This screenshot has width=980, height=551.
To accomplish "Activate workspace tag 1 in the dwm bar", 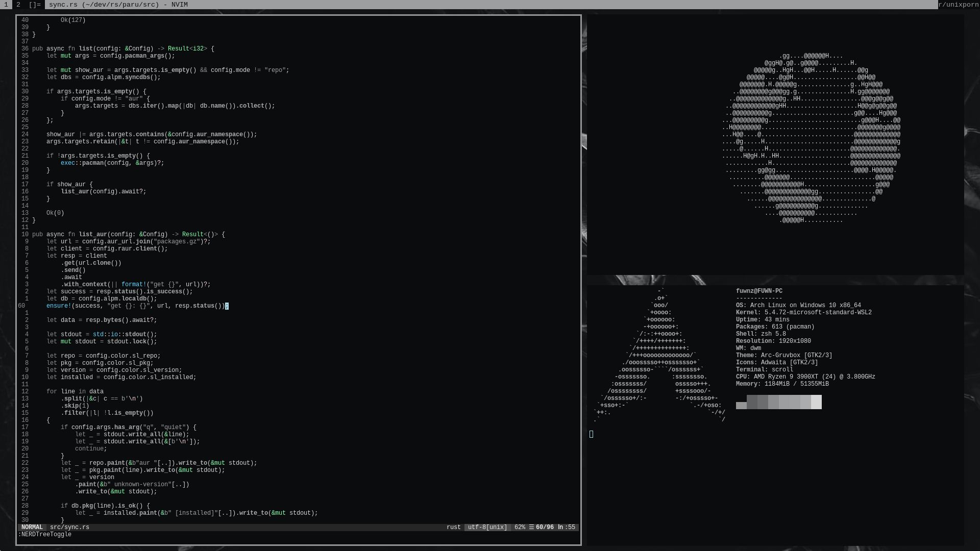I will point(5,5).
